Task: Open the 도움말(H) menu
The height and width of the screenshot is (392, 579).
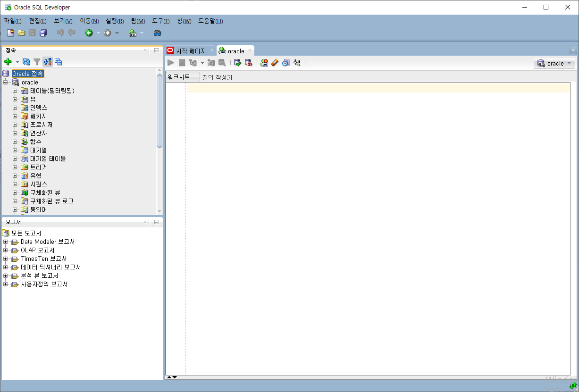Action: click(210, 21)
